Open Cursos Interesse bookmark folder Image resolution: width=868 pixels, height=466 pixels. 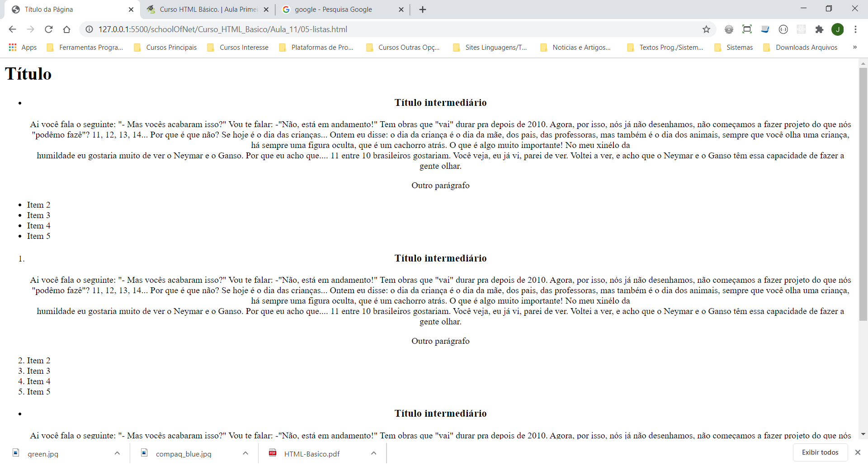238,48
